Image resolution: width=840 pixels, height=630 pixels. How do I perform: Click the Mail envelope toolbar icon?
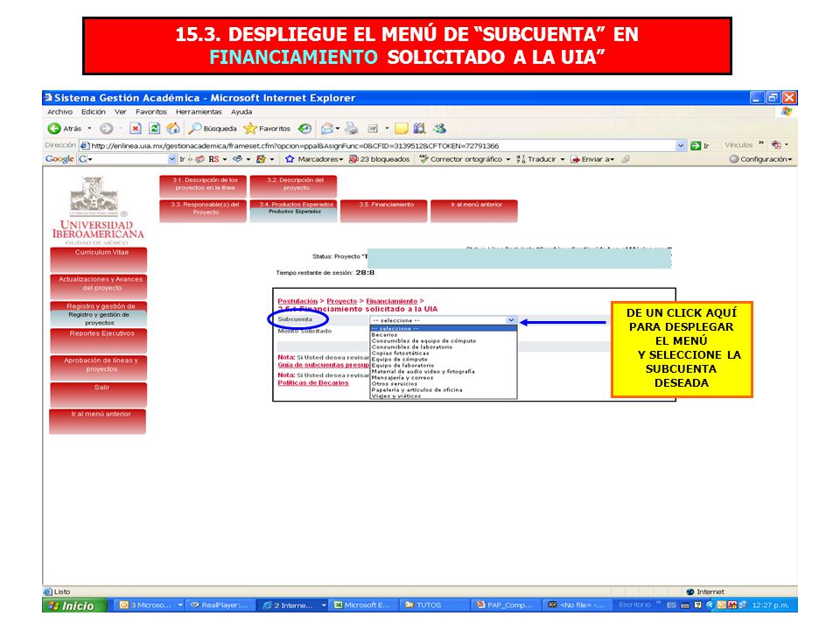click(326, 129)
